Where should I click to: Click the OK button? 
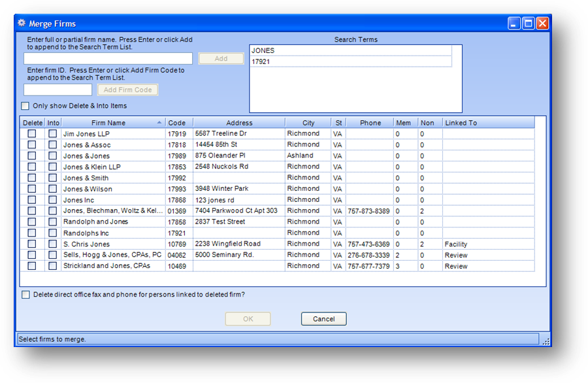pyautogui.click(x=248, y=319)
